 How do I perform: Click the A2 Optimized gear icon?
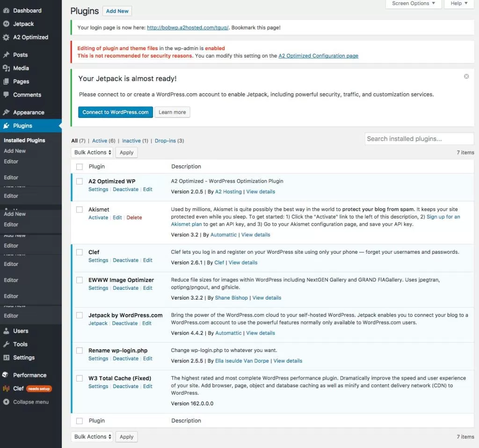tap(6, 37)
